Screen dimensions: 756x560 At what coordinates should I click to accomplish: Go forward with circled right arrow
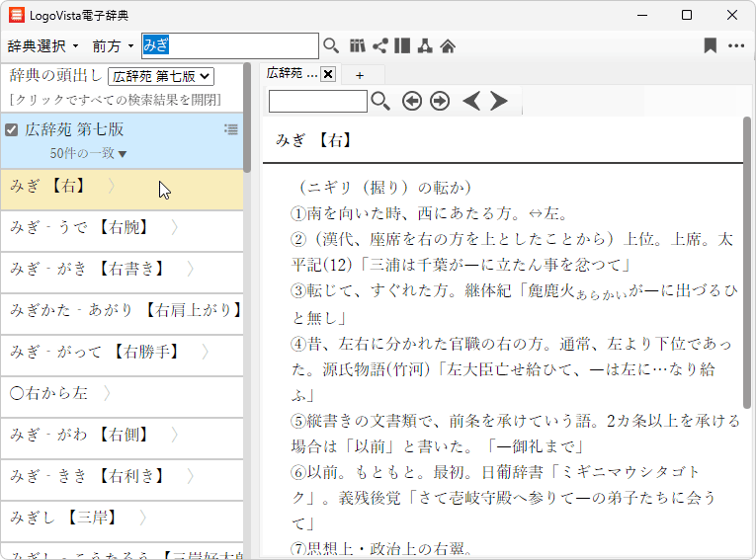[x=440, y=101]
